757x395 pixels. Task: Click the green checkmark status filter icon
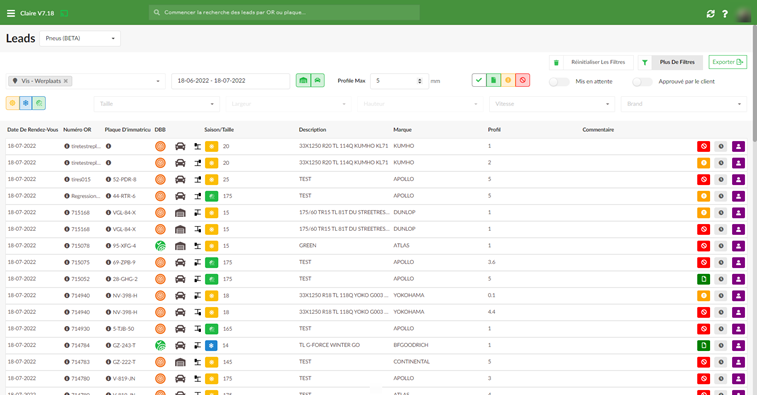[479, 80]
